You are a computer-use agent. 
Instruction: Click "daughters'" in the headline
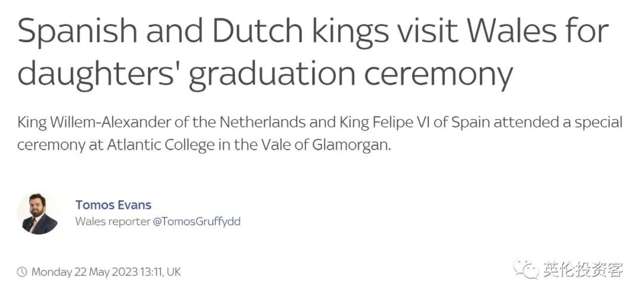[x=94, y=75]
